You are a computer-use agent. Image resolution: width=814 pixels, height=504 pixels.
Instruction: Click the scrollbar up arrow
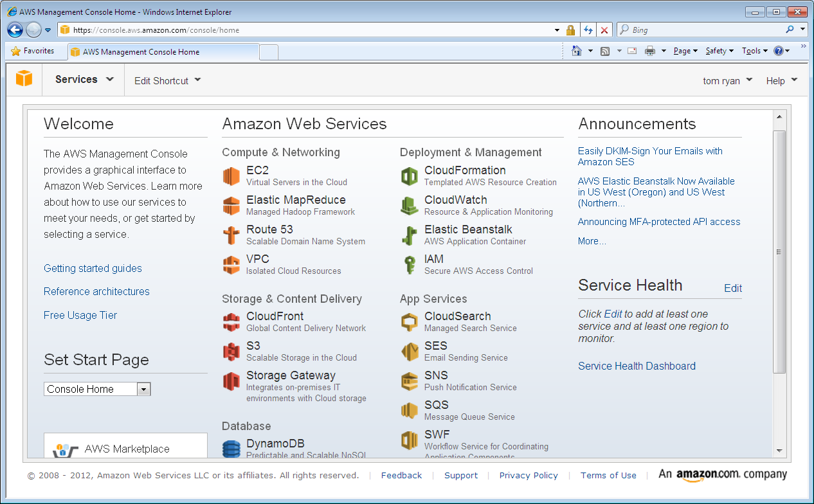click(x=779, y=117)
